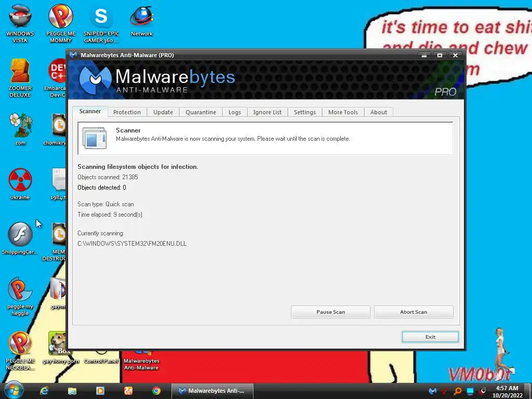This screenshot has width=532, height=399.
Task: Open the Protection tab
Action: (x=127, y=112)
